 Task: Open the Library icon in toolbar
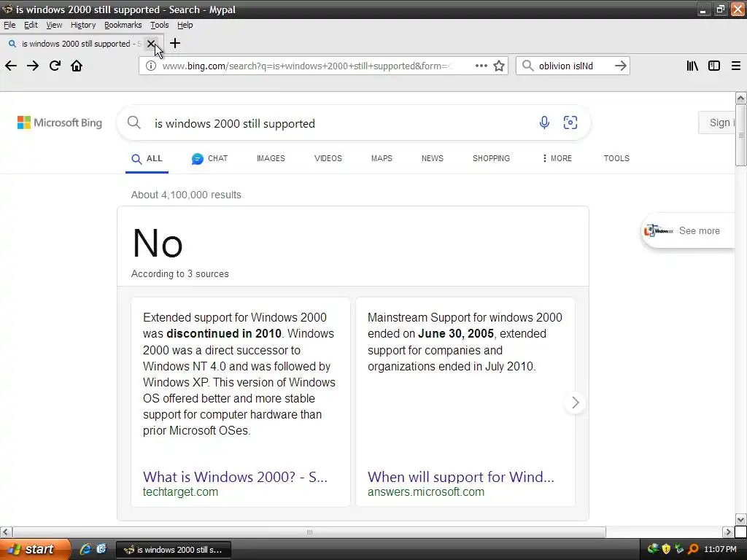coord(692,66)
